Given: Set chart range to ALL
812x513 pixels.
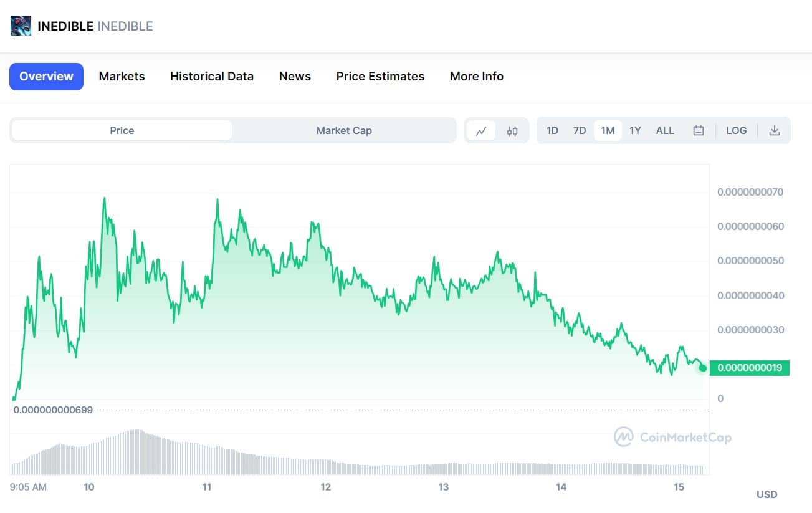Looking at the screenshot, I should [x=665, y=131].
